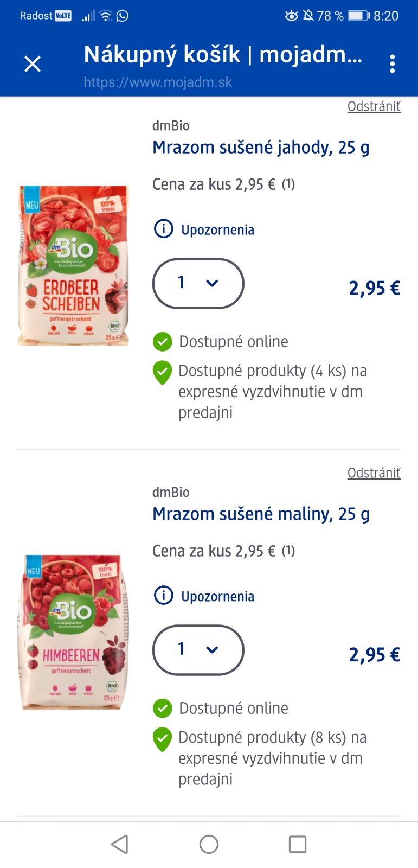Open Upozornenia for the raspberries item
This screenshot has width=418, height=868.
point(217,597)
